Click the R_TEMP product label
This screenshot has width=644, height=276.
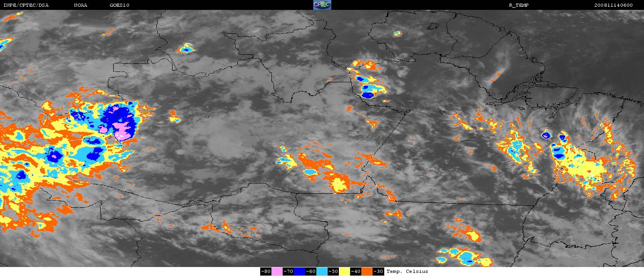(x=519, y=5)
